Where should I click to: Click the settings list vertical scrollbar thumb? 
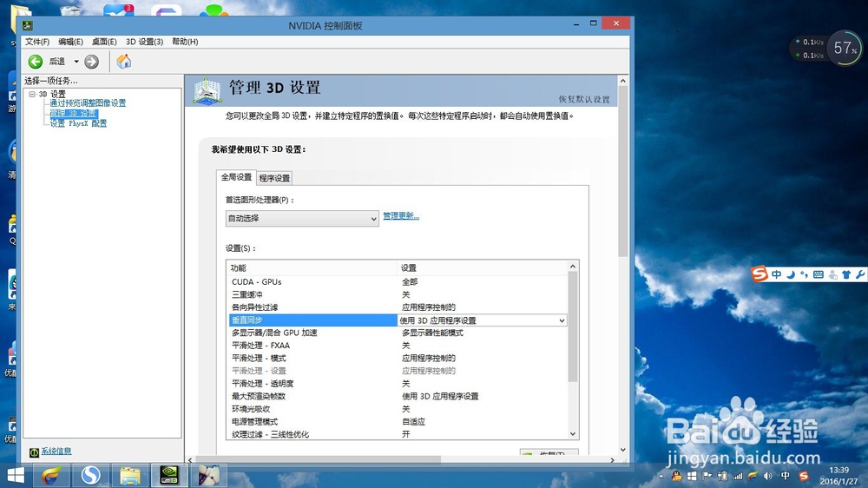573,326
